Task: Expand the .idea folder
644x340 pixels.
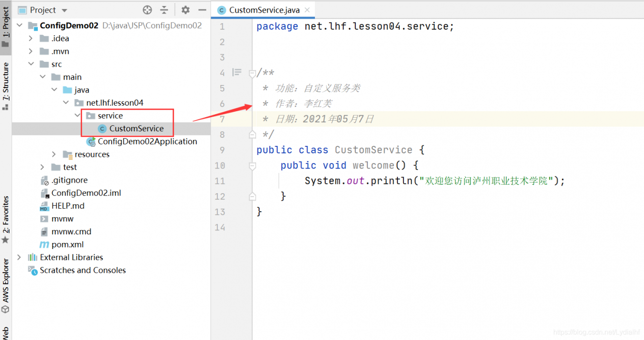Action: coord(31,38)
